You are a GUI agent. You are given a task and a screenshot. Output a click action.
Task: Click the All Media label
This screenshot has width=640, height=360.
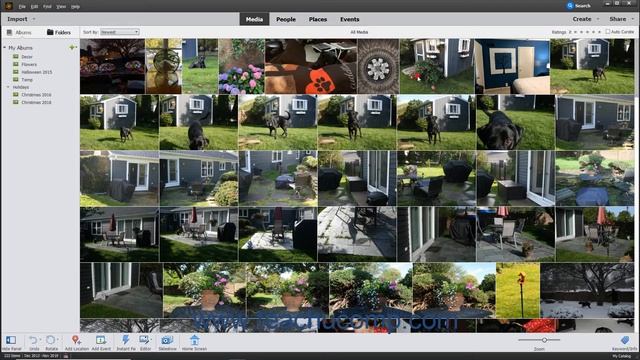click(359, 32)
